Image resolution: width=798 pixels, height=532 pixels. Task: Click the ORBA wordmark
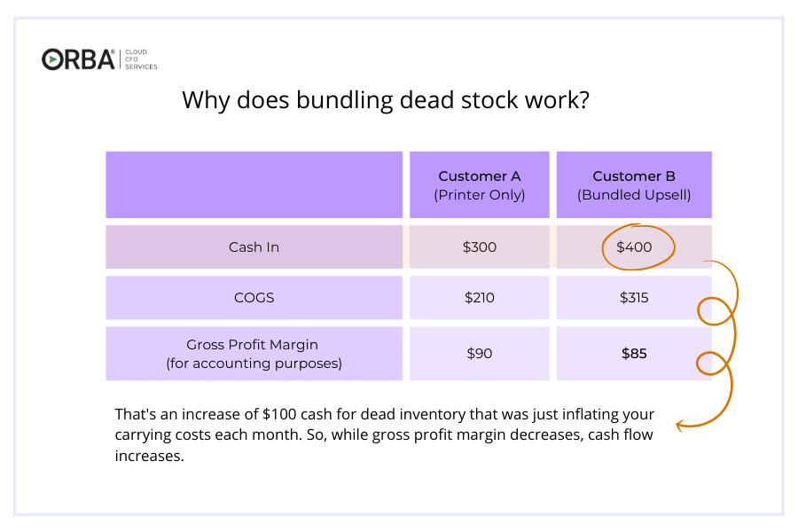pyautogui.click(x=78, y=59)
